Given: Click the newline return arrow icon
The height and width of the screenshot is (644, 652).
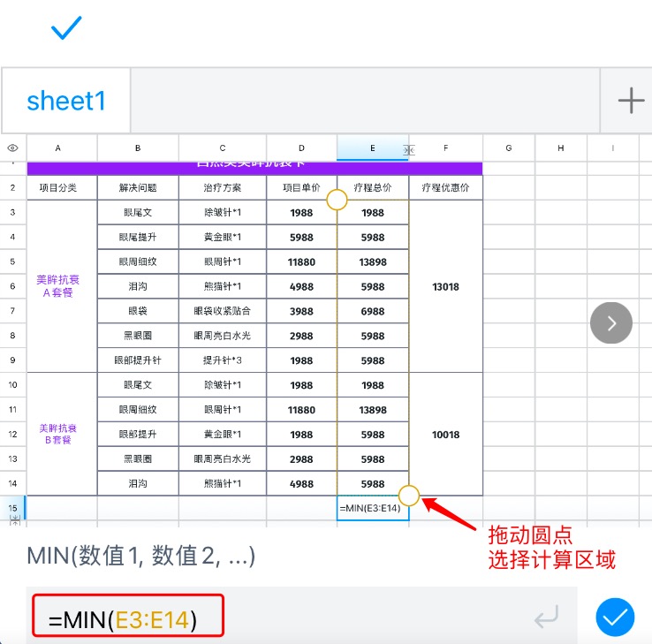Looking at the screenshot, I should [546, 617].
